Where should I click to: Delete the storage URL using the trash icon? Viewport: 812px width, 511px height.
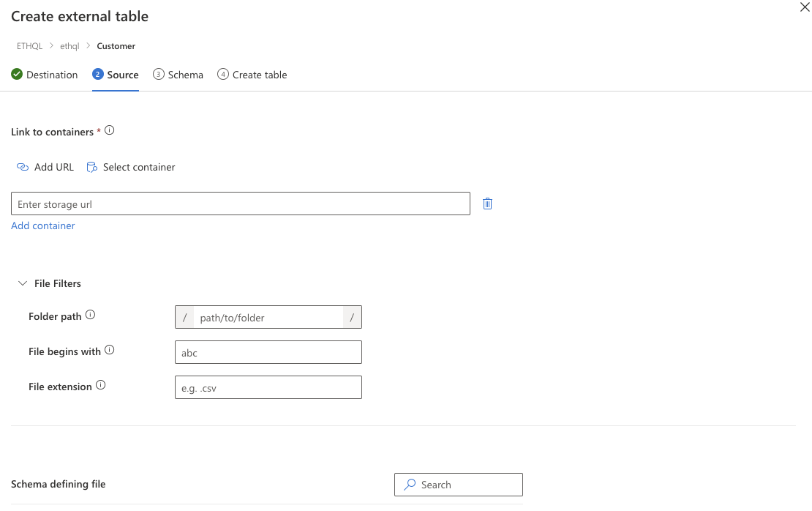[x=487, y=203]
